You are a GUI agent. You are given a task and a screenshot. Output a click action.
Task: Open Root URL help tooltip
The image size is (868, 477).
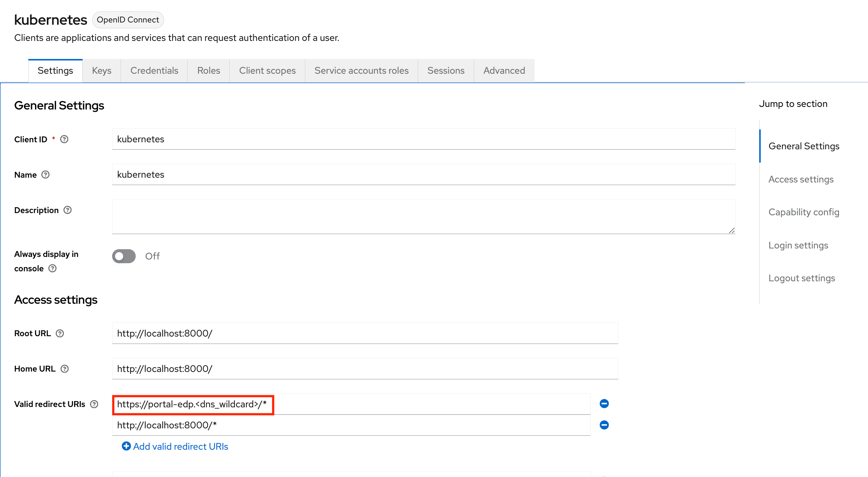pyautogui.click(x=60, y=333)
